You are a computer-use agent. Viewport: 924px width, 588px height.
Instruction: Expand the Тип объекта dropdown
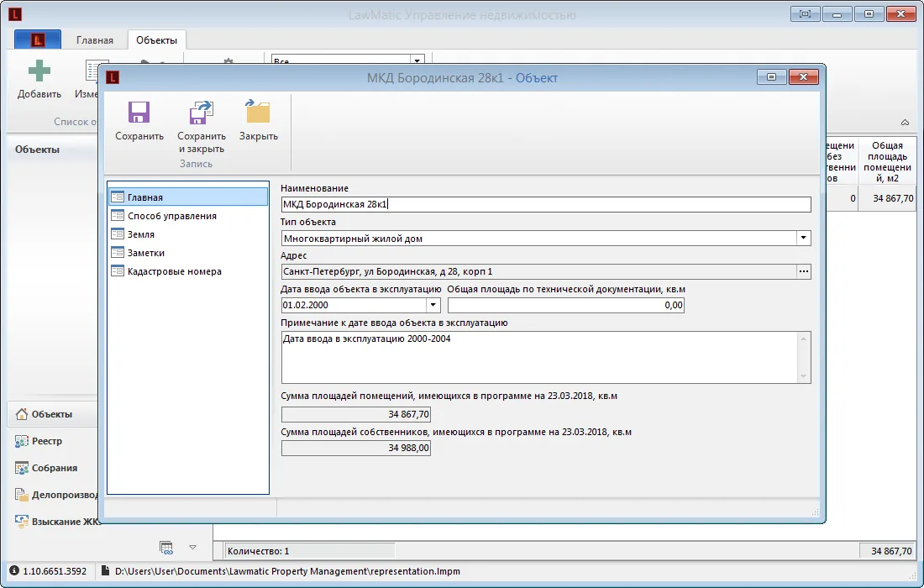click(803, 238)
